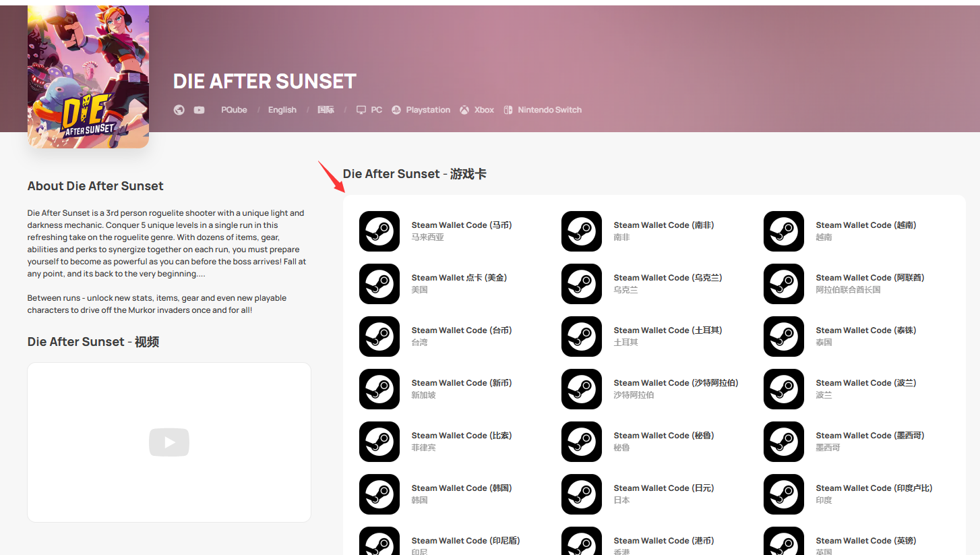Open Steam icon for Wallet Code (英镑)
The image size is (980, 555).
[x=784, y=541]
